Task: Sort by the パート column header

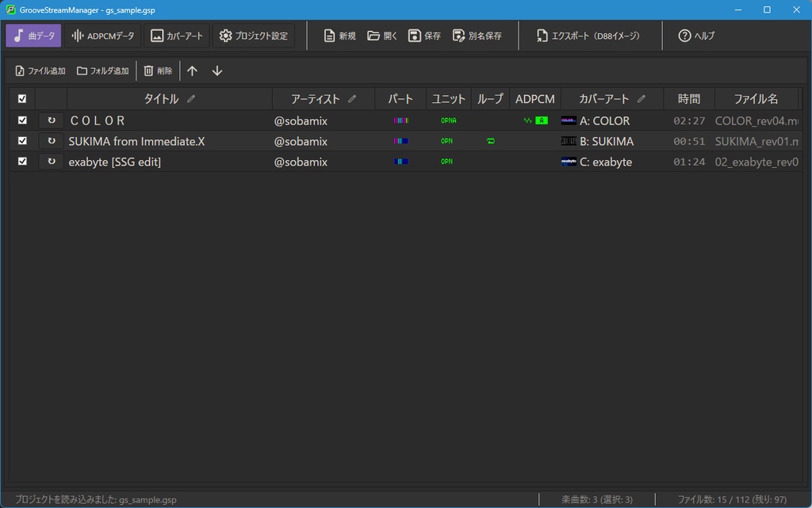Action: point(400,99)
